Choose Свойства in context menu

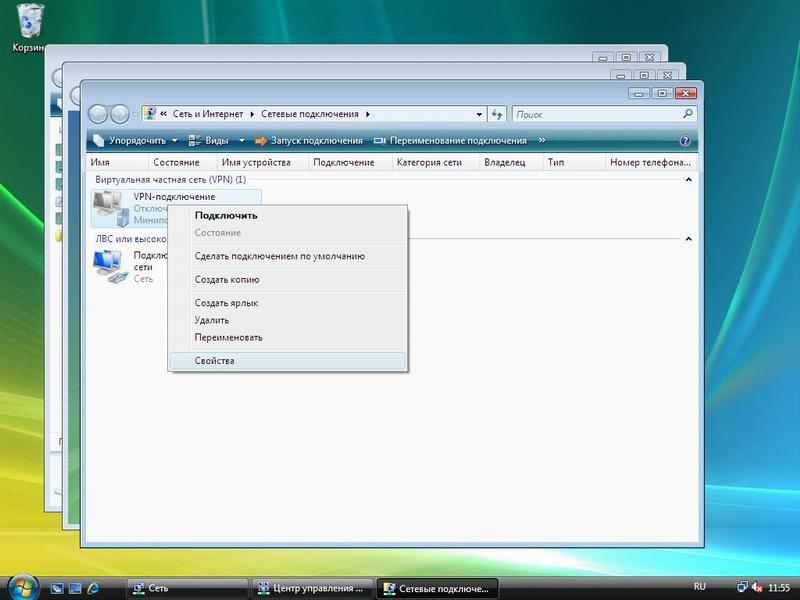pyautogui.click(x=288, y=361)
